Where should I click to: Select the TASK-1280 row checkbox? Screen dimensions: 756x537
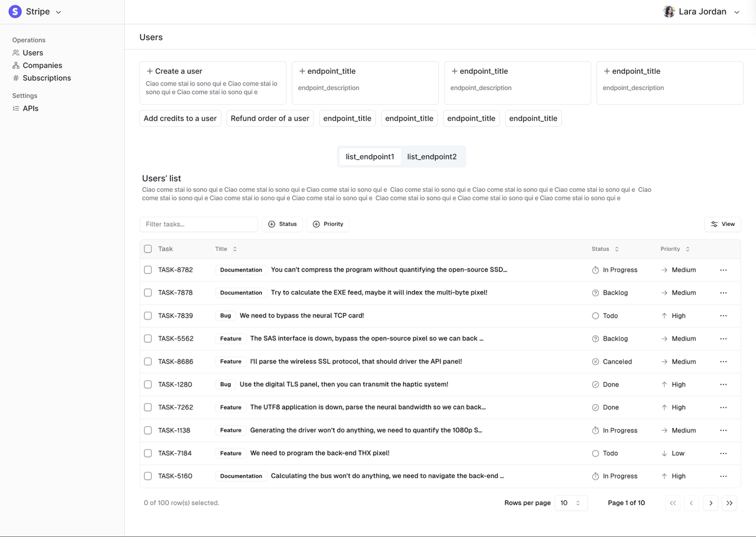[x=148, y=384]
